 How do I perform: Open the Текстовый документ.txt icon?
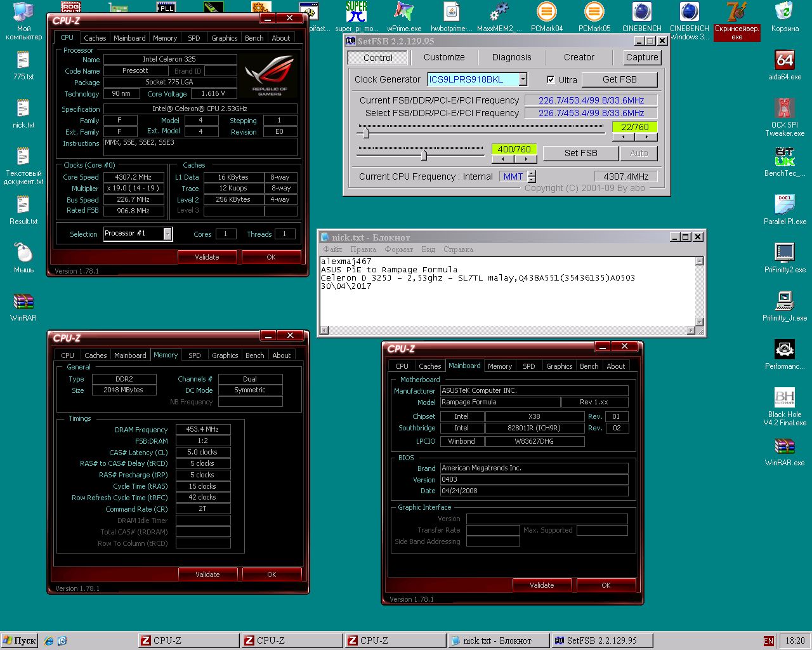[x=23, y=165]
